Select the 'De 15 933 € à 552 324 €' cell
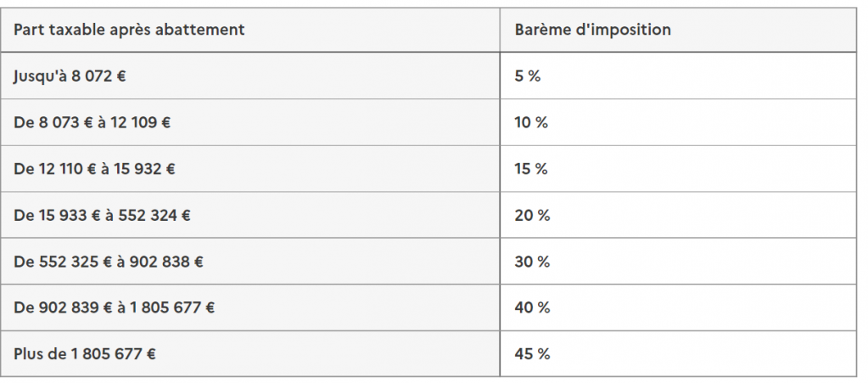 [x=250, y=215]
